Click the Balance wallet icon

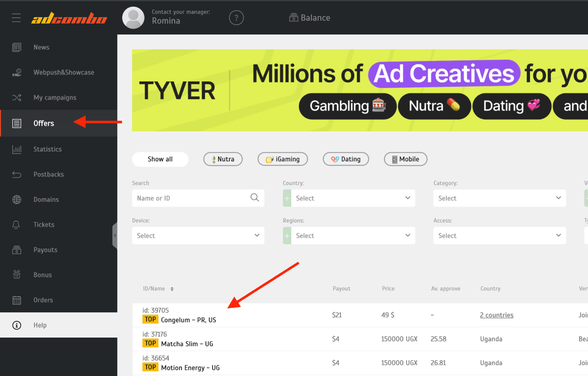(x=294, y=18)
